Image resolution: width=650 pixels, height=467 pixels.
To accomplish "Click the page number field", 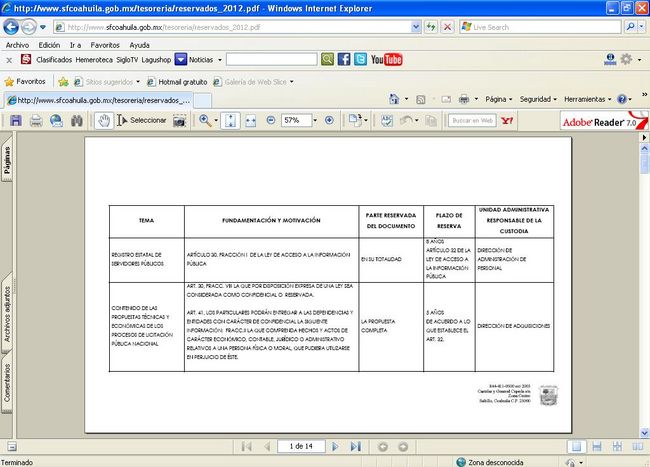I will click(300, 446).
